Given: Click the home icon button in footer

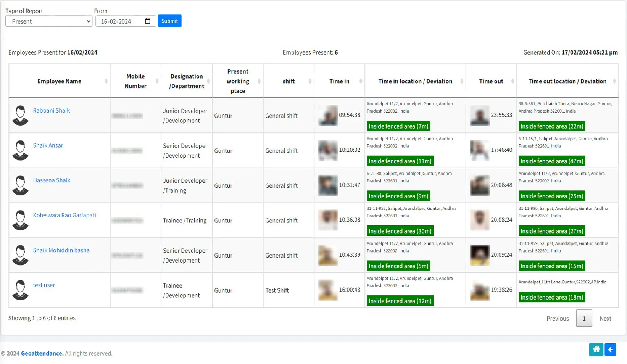Looking at the screenshot, I should 596,350.
